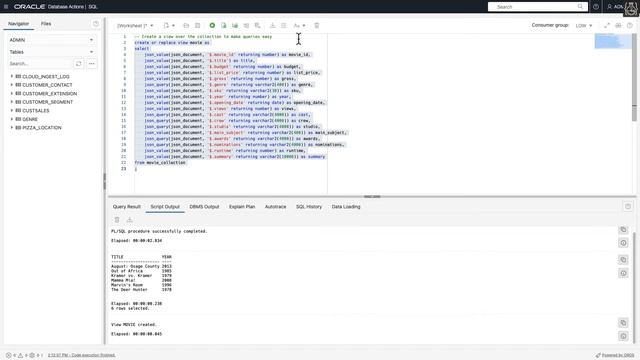Click the Run Script icon
This screenshot has width=640, height=360.
coord(224,25)
